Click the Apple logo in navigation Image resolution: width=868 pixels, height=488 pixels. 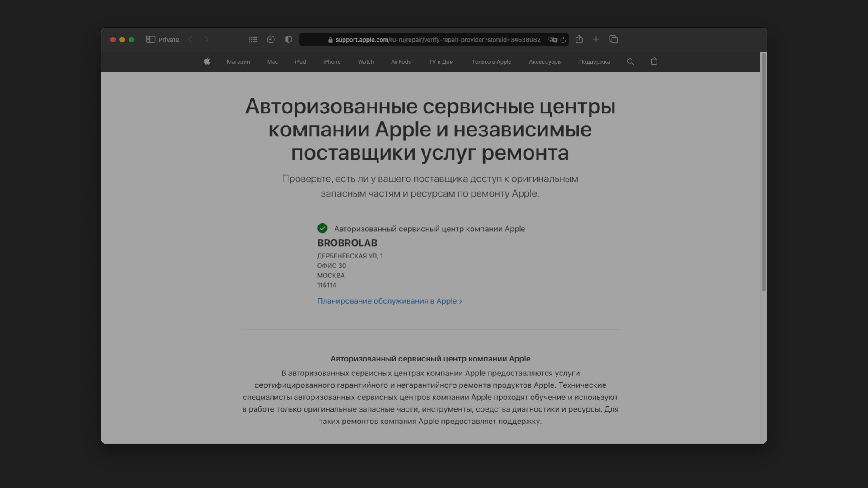(x=207, y=61)
